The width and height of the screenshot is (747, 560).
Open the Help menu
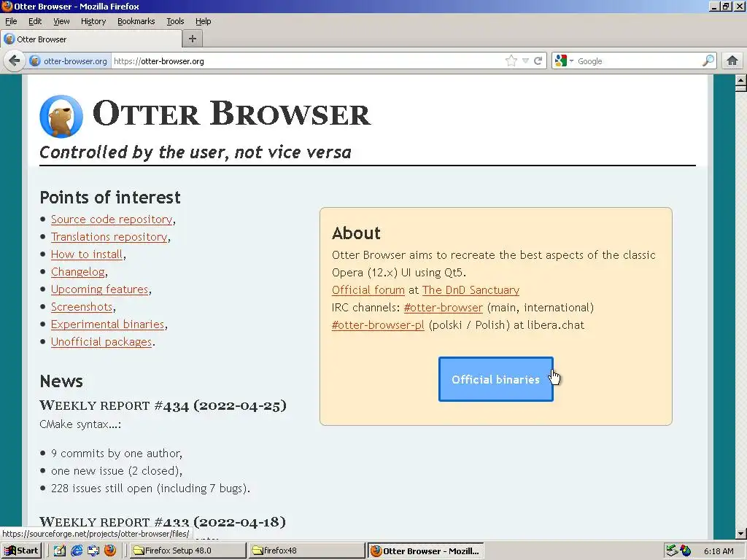203,21
